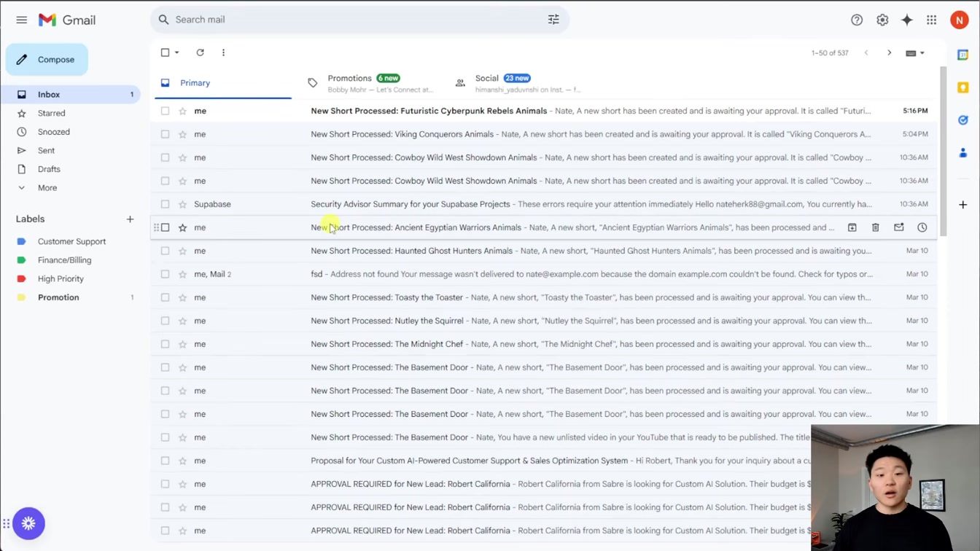This screenshot has height=551, width=980.
Task: Open the select dropdown arrow beside checkbox
Action: pyautogui.click(x=176, y=52)
